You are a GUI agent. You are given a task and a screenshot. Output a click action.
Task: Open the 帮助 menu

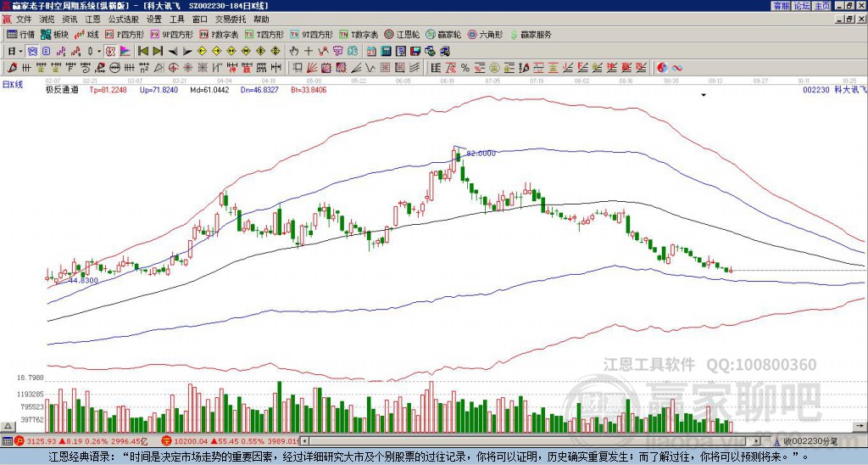tap(261, 20)
